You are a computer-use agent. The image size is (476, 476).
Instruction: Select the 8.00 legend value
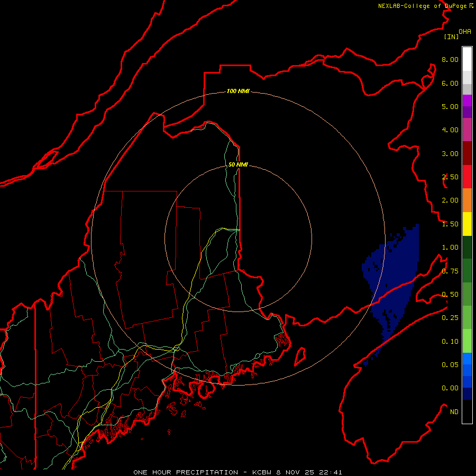point(450,59)
